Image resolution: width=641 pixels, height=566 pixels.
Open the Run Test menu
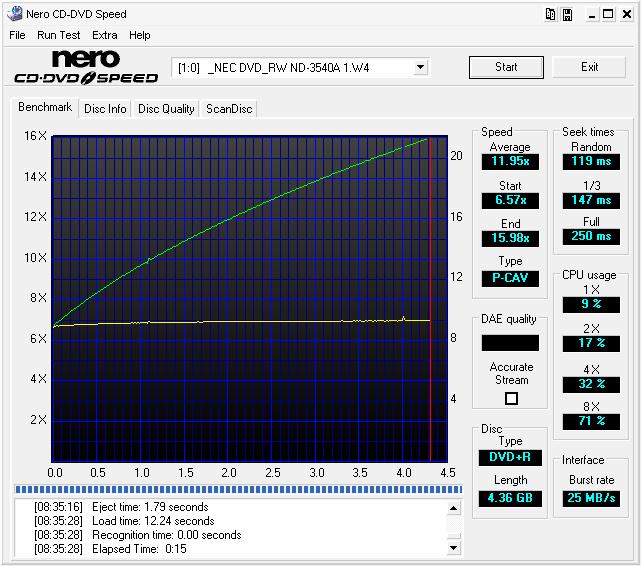58,35
